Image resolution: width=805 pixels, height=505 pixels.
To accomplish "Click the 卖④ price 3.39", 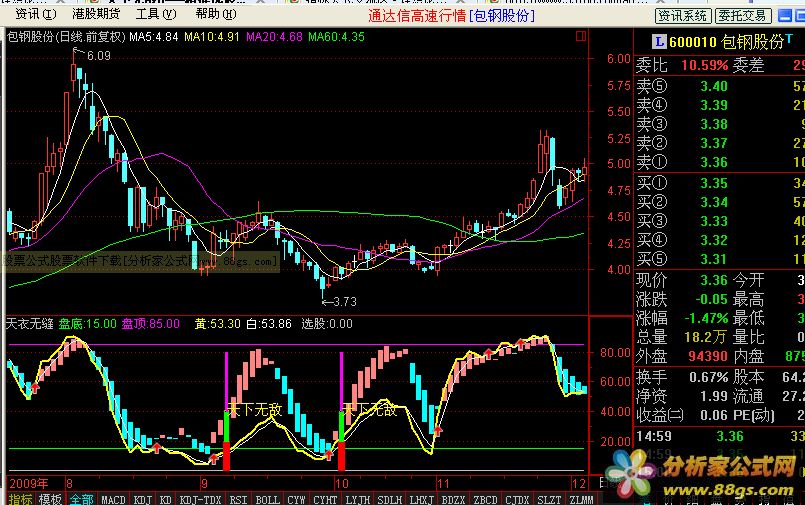I will [x=714, y=105].
